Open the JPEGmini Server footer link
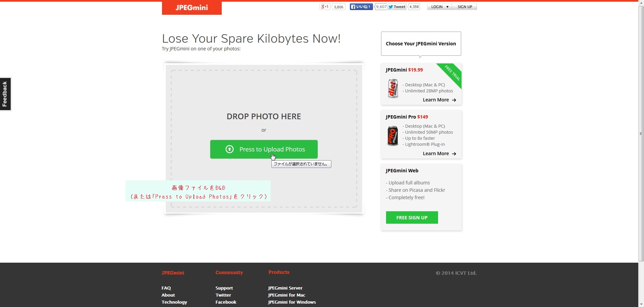The height and width of the screenshot is (307, 644). coord(285,288)
